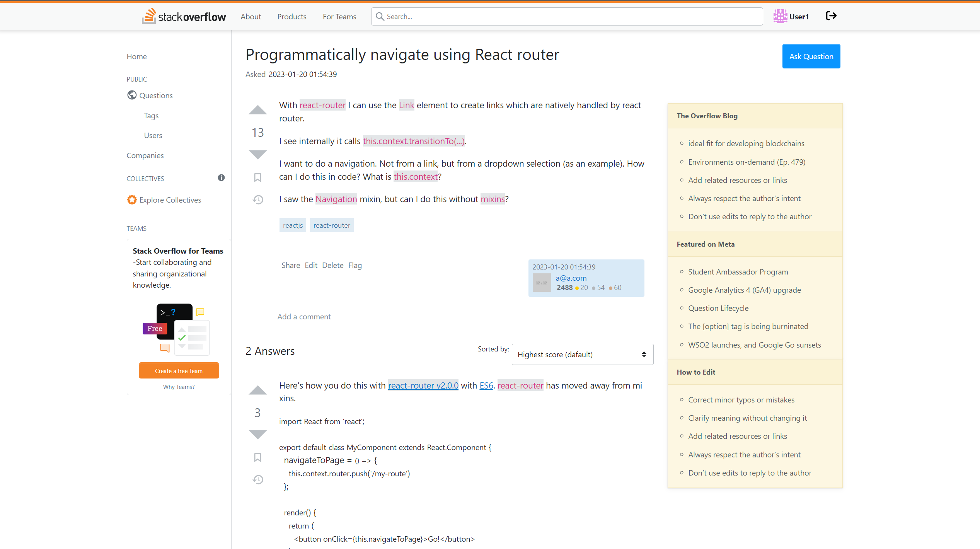Downvote the question
The height and width of the screenshot is (549, 980).
coord(257,154)
